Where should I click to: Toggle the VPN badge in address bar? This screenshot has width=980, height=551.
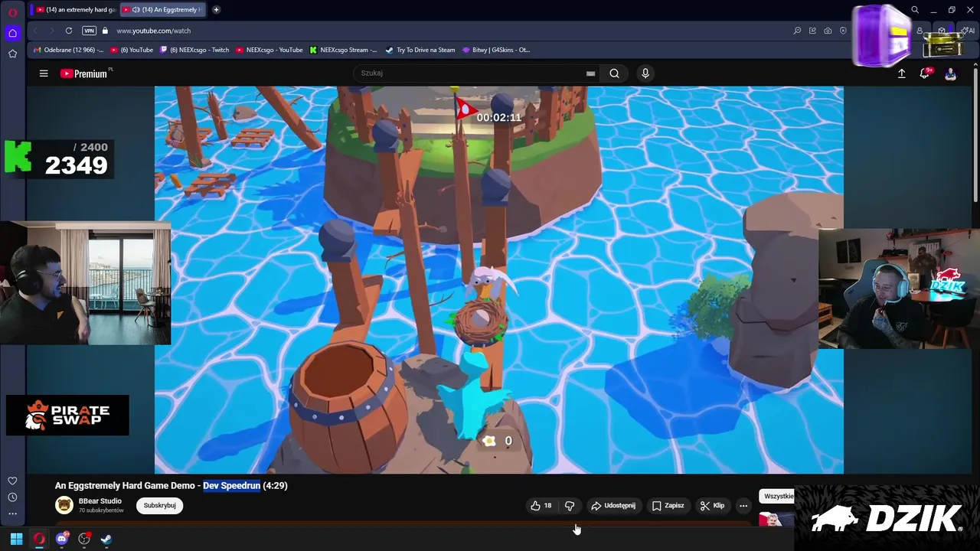click(90, 31)
